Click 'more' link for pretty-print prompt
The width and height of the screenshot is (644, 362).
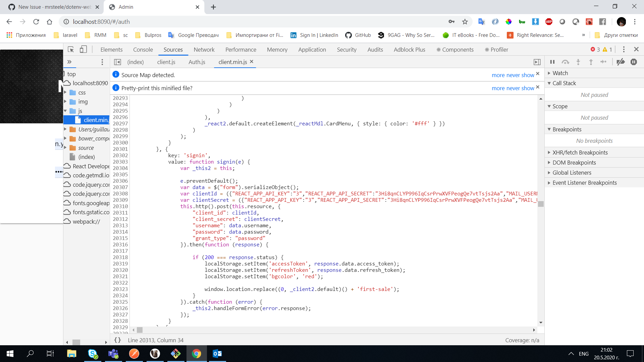(x=498, y=88)
